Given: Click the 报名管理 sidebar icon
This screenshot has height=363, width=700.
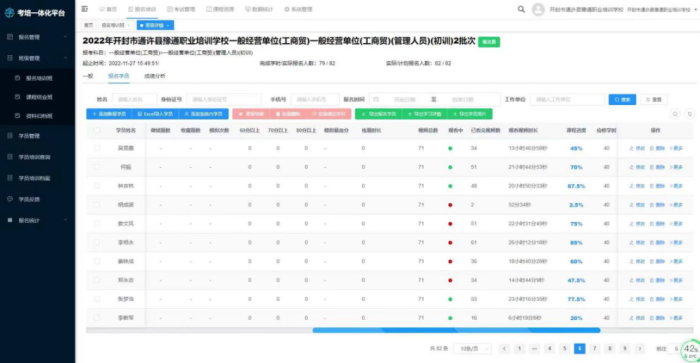Looking at the screenshot, I should 10,37.
